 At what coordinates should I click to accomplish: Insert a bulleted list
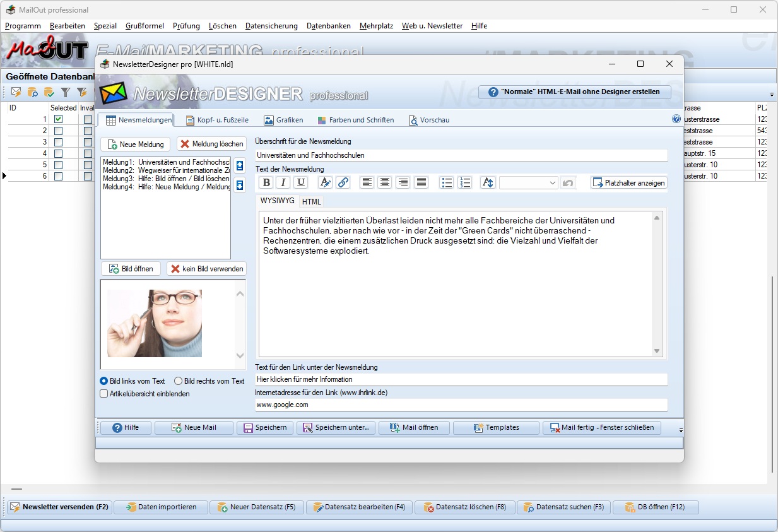pos(447,182)
